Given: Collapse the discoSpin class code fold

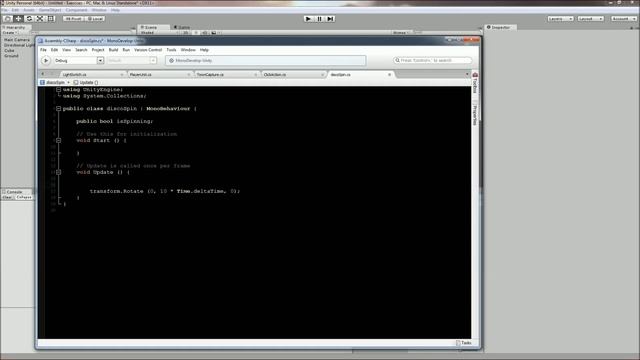Looking at the screenshot, I should (58, 109).
